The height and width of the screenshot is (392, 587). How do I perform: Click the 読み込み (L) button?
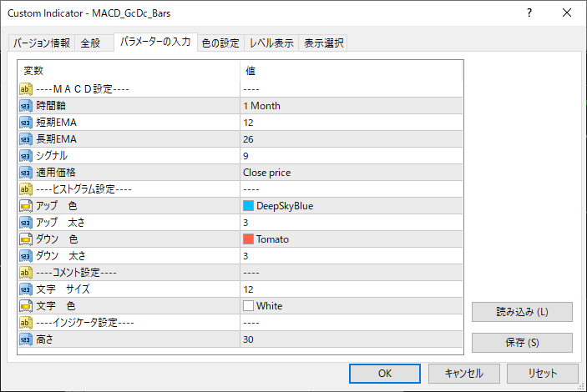point(522,312)
